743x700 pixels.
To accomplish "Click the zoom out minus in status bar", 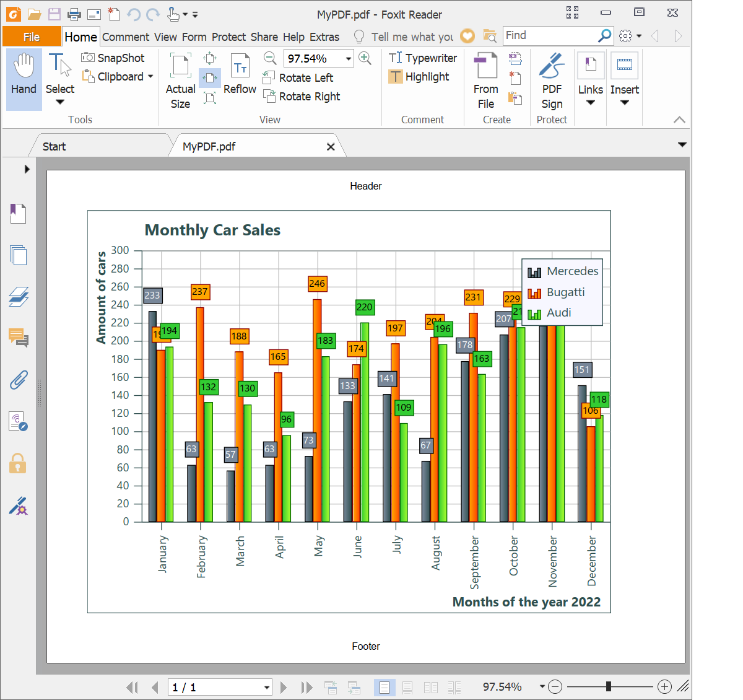I will pyautogui.click(x=555, y=686).
